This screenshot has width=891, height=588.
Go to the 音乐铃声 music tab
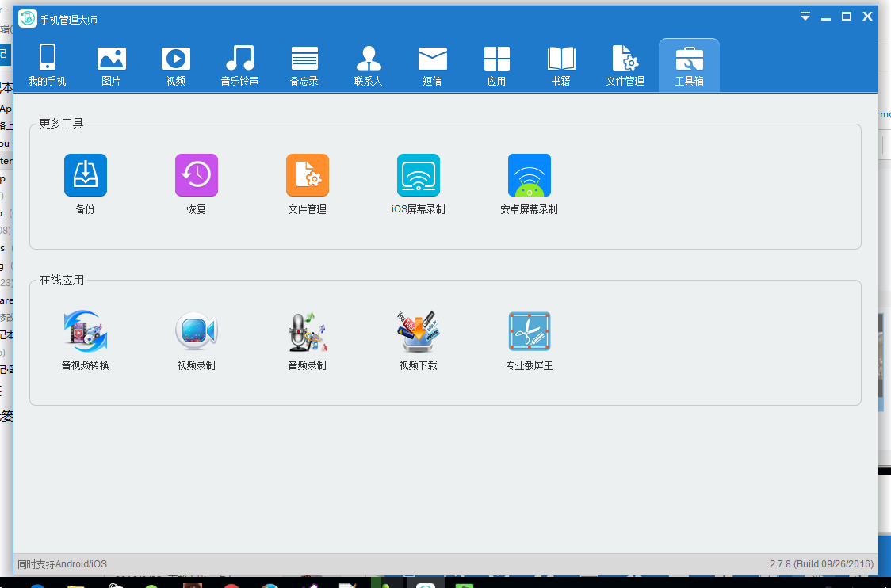(240, 65)
